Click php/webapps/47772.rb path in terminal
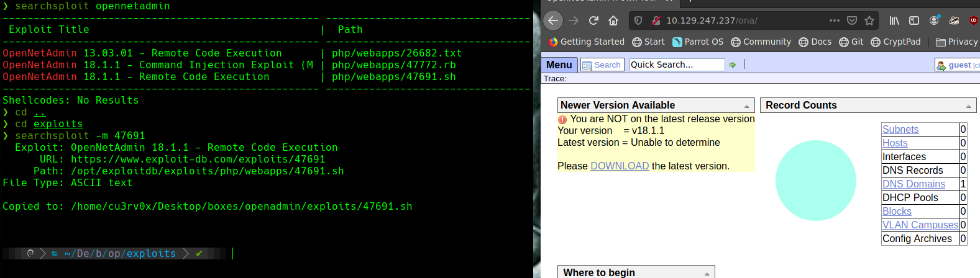This screenshot has height=278, width=980. 394,65
